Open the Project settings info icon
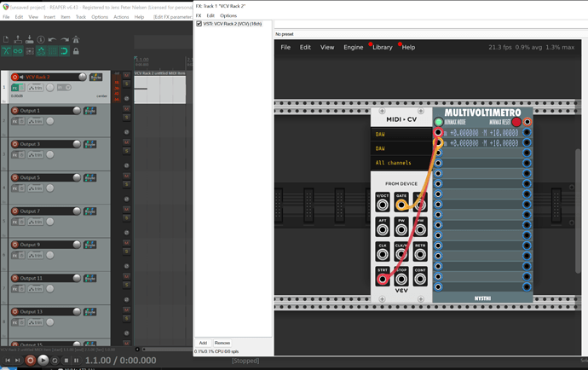 pyautogui.click(x=41, y=39)
